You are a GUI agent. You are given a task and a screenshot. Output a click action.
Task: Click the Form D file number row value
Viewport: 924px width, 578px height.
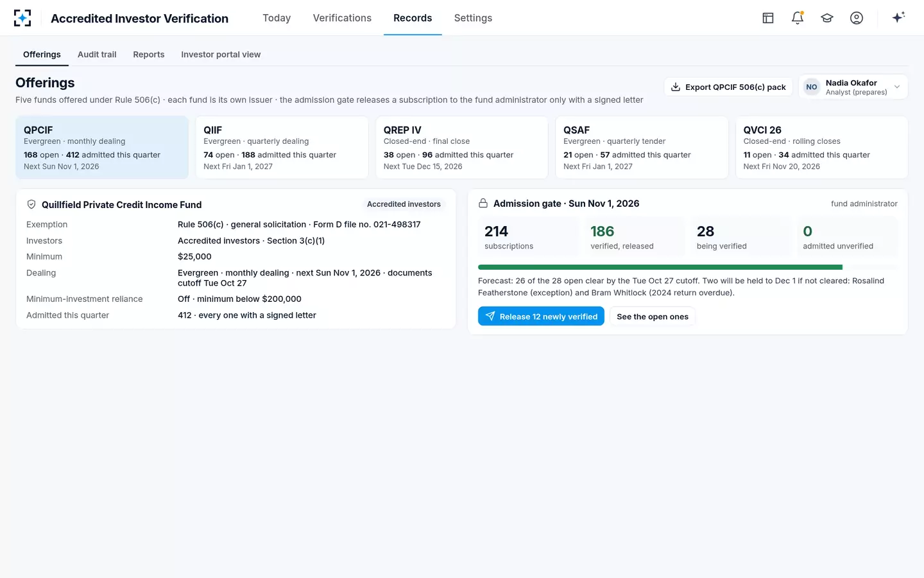click(x=299, y=225)
